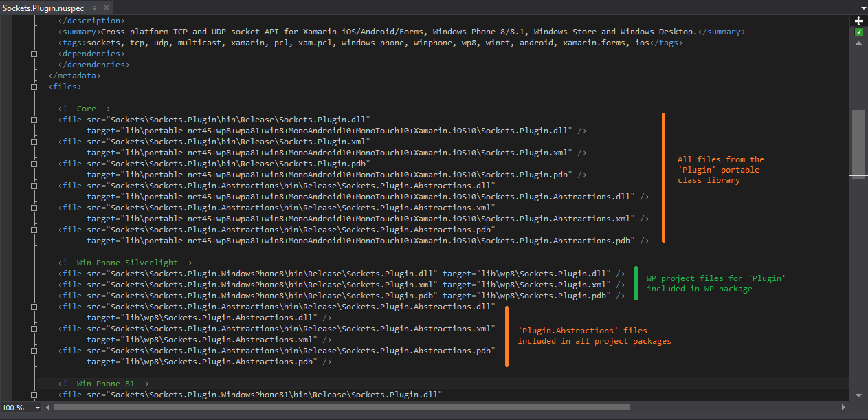This screenshot has width=868, height=420.
Task: Click portable target line ending Sockets.Plugin.Abstractions.pdb
Action: [x=368, y=241]
